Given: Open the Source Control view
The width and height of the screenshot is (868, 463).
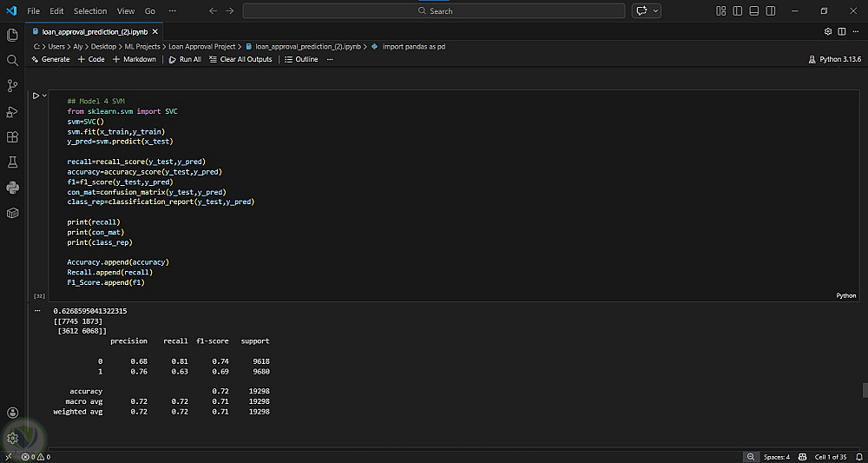Looking at the screenshot, I should click(x=12, y=86).
